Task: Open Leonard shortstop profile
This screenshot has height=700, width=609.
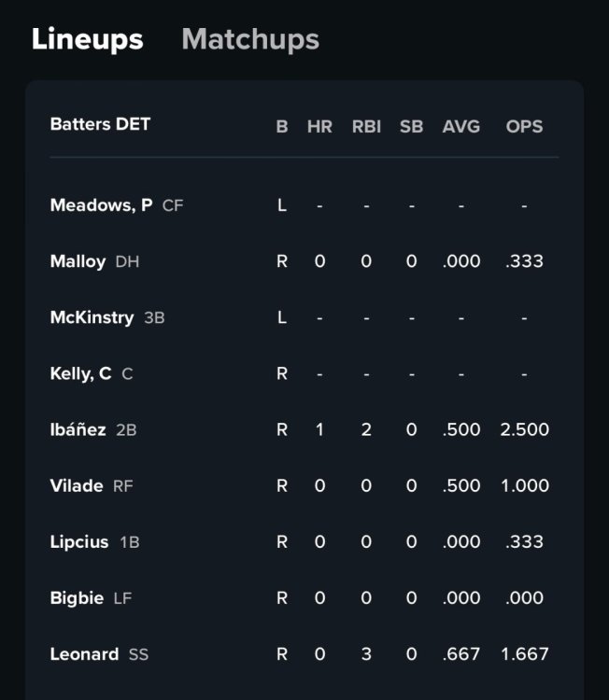Action: pos(84,653)
